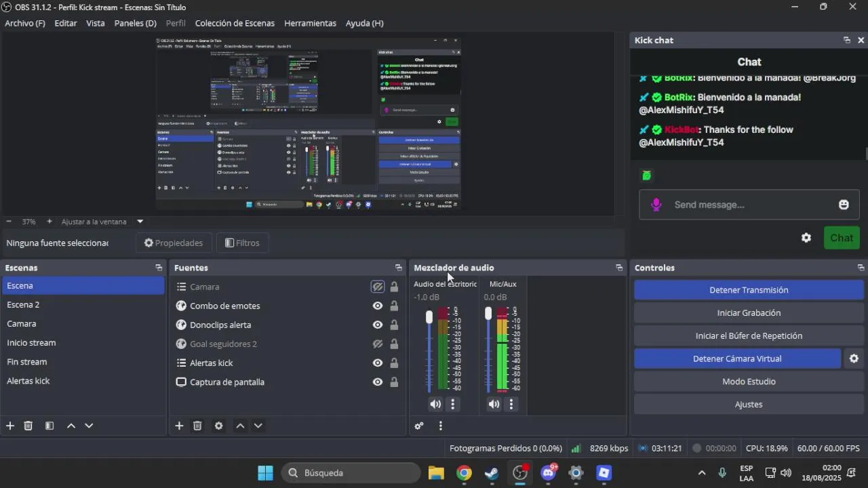Move scene down with arrow icon
Image resolution: width=868 pixels, height=488 pixels.
coord(89,426)
